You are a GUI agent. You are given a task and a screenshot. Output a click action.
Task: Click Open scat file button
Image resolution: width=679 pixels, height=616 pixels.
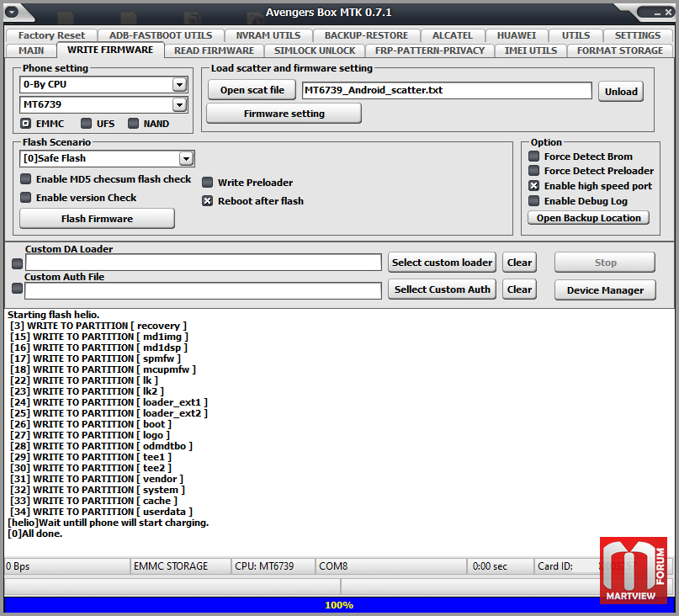(x=252, y=90)
